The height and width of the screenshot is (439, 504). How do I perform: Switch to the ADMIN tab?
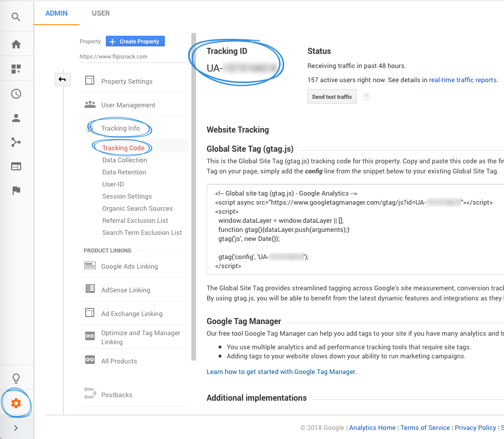56,13
